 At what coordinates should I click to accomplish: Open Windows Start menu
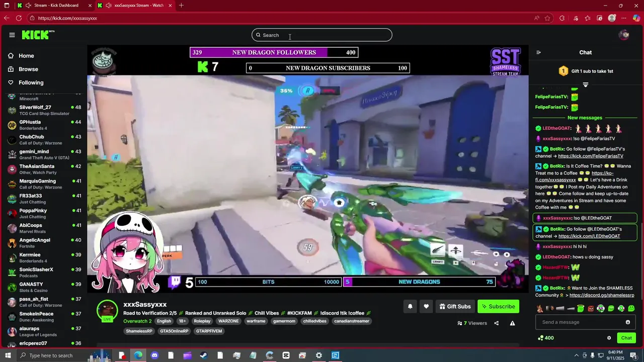(7, 355)
